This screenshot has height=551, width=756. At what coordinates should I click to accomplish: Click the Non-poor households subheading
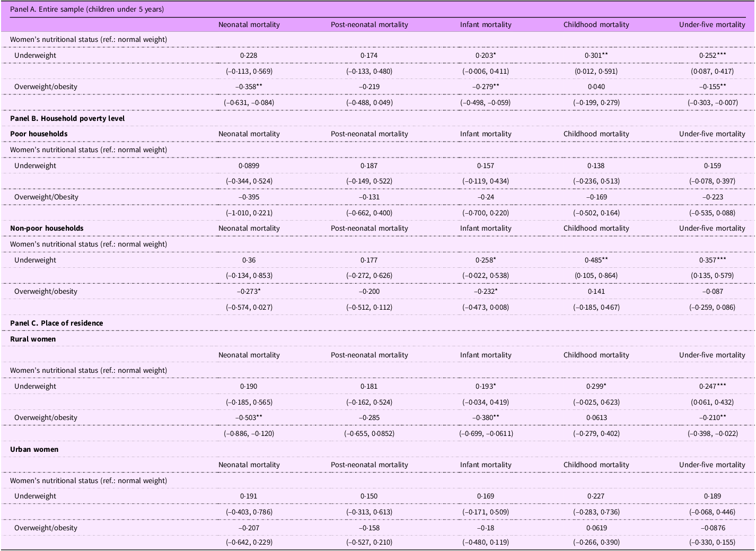[x=47, y=228]
